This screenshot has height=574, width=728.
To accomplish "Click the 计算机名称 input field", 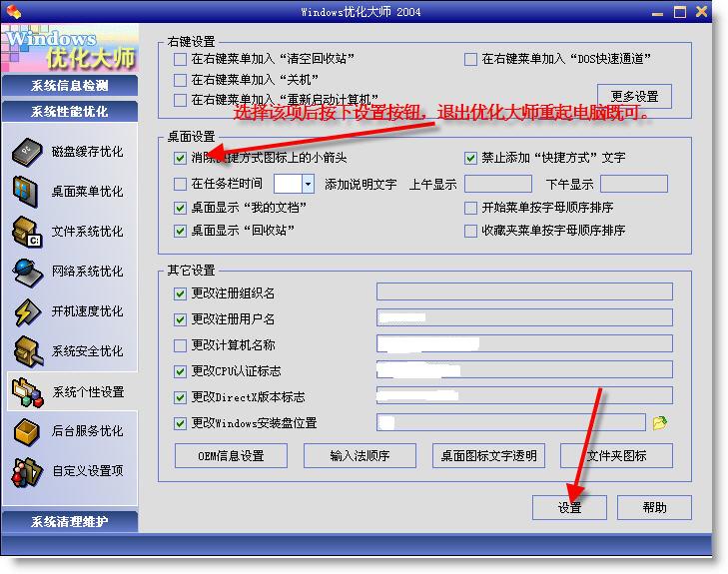I will pos(524,343).
